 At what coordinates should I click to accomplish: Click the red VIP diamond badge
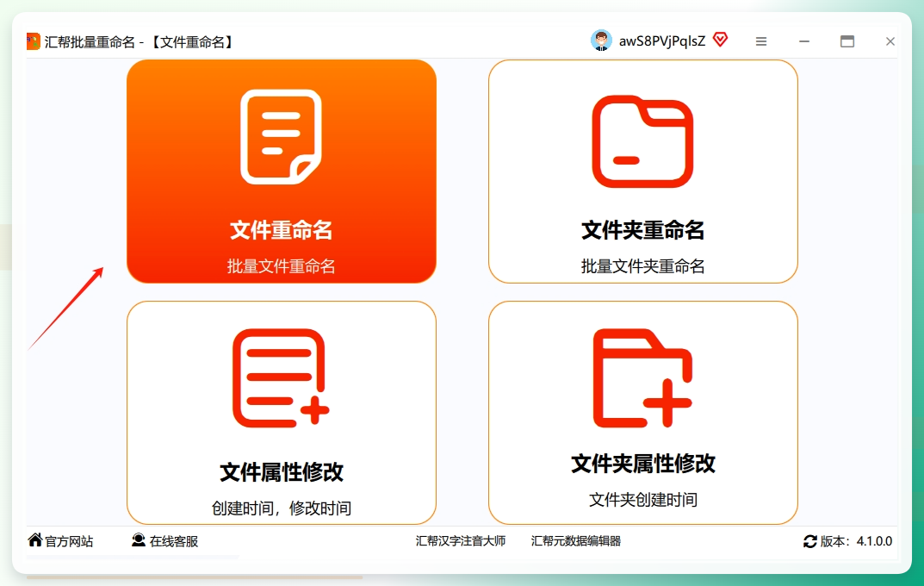[720, 41]
